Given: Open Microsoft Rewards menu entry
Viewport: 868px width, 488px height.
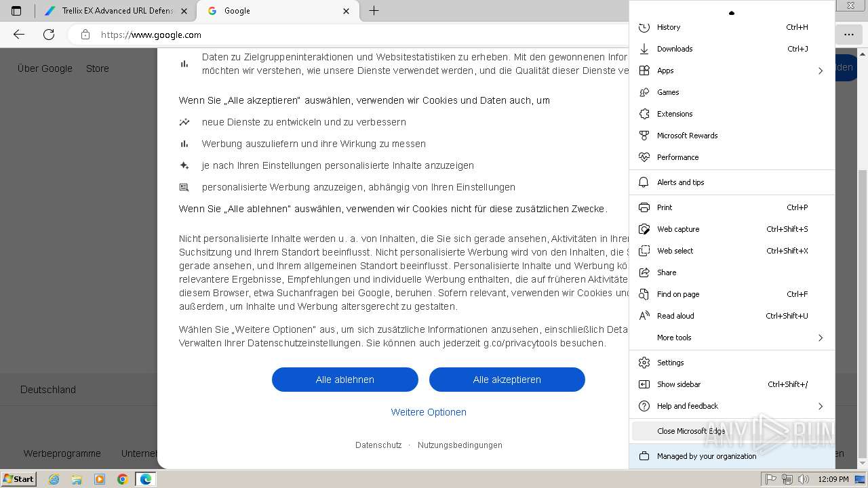Looking at the screenshot, I should [732, 136].
